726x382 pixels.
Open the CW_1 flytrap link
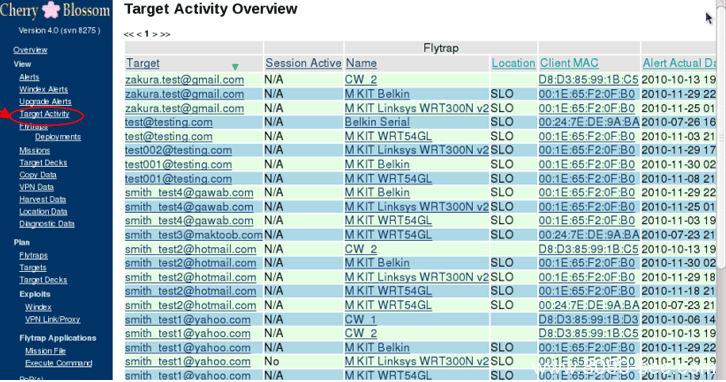pyautogui.click(x=361, y=320)
